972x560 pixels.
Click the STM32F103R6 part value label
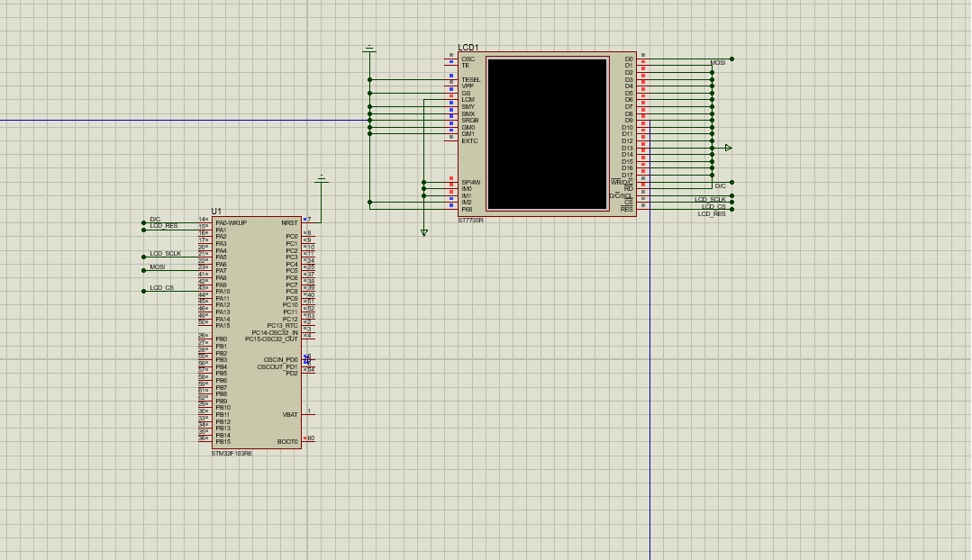(232, 454)
